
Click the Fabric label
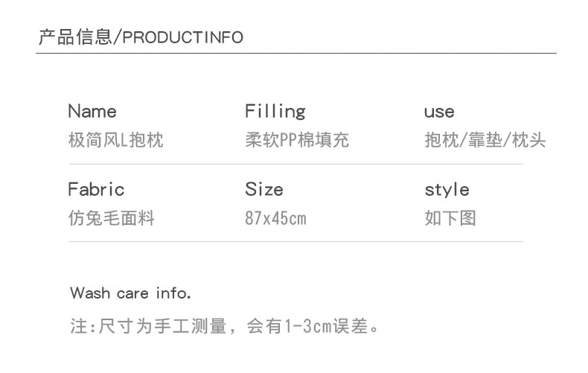click(96, 189)
